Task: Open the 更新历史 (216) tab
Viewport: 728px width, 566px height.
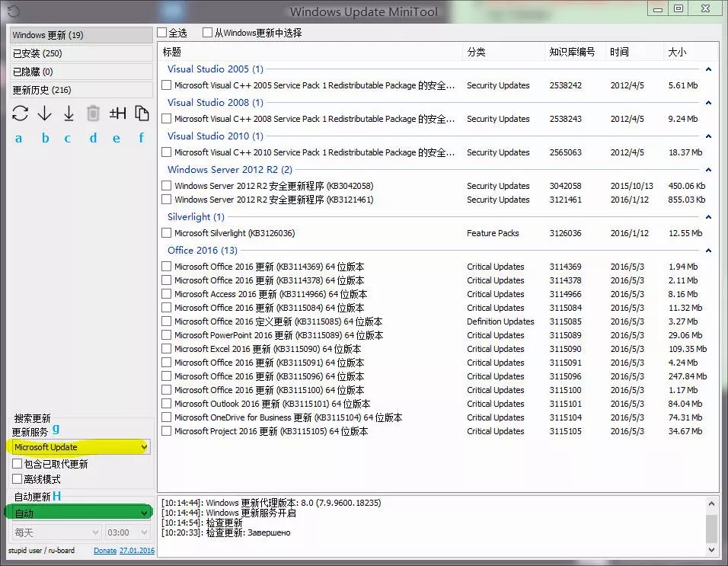Action: 80,90
